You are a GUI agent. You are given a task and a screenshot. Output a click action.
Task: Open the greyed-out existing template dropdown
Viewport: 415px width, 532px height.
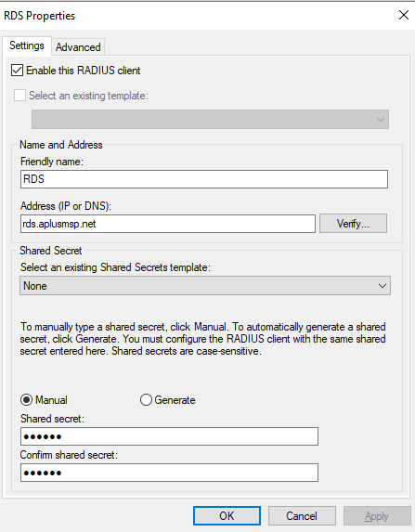210,119
